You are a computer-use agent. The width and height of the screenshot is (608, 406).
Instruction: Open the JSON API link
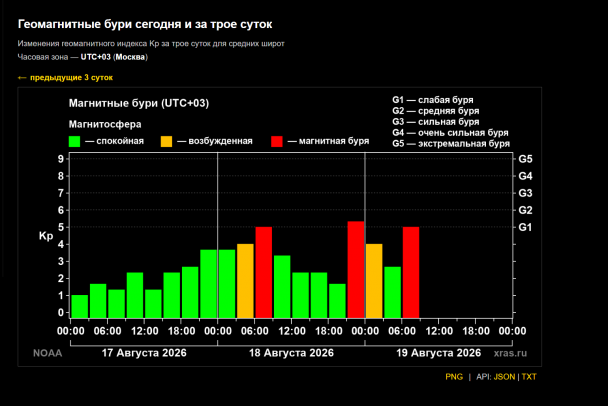[x=504, y=377]
